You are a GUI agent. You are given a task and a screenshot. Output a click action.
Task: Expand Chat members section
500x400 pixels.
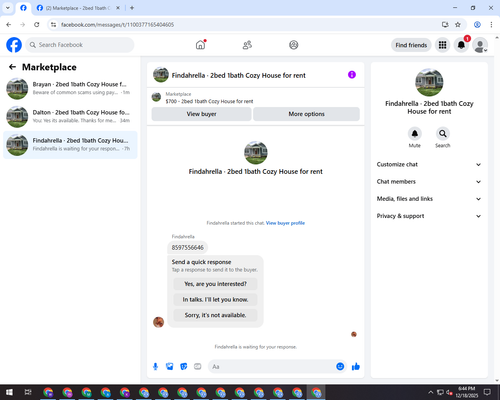pos(429,182)
